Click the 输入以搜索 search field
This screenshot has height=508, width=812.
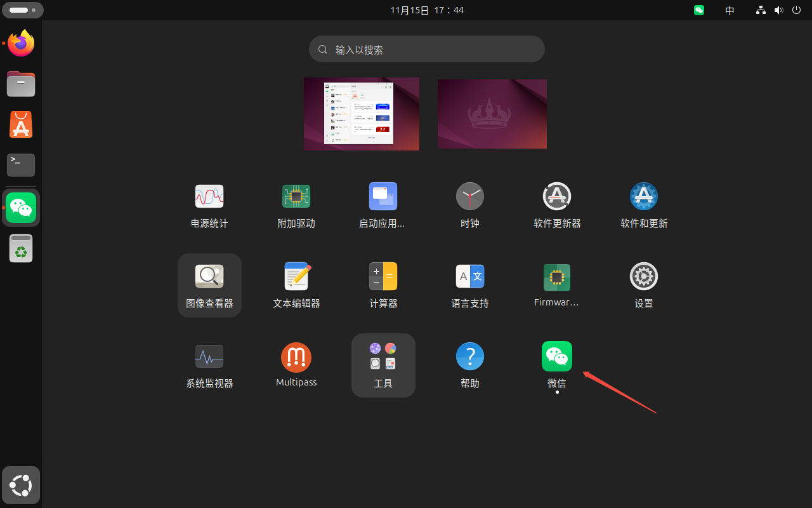coord(426,50)
